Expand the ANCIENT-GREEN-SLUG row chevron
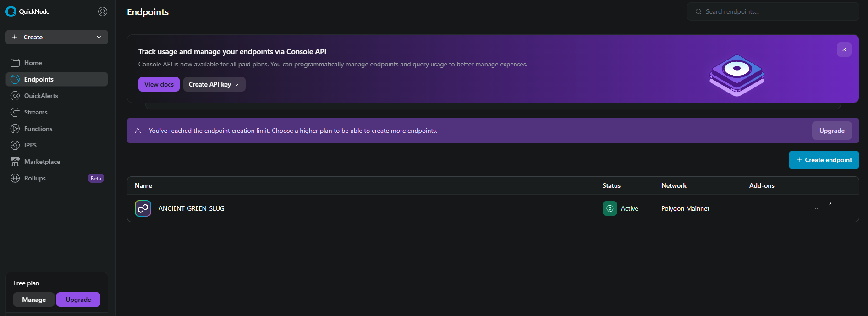The height and width of the screenshot is (316, 868). (x=830, y=203)
